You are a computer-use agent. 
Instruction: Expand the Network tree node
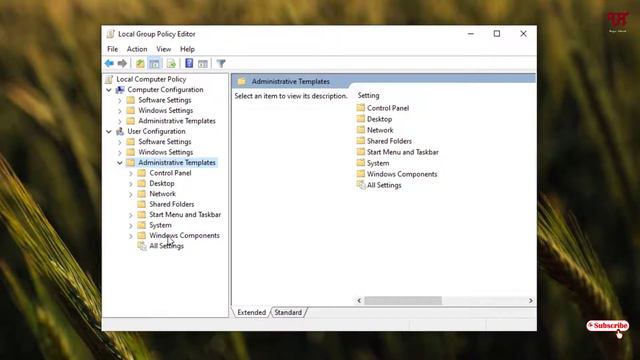coord(131,194)
